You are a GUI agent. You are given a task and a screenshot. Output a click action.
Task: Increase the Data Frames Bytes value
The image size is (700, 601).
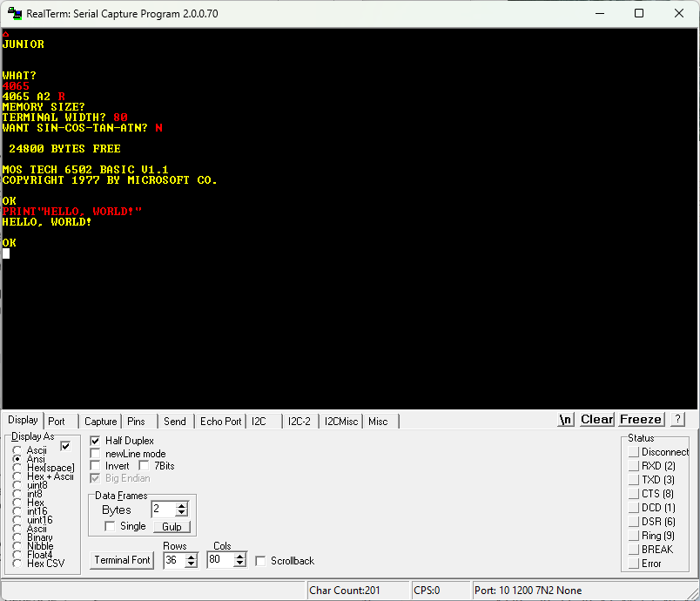point(181,506)
